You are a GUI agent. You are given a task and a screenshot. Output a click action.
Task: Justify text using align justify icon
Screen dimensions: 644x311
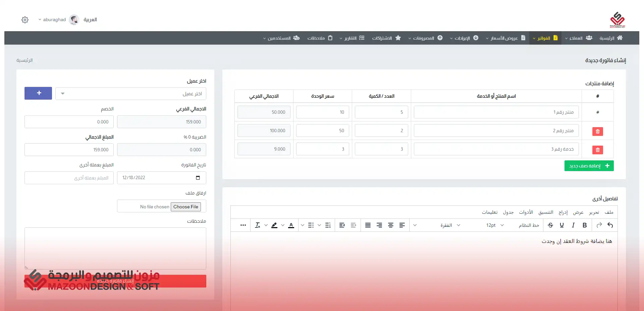click(x=368, y=225)
